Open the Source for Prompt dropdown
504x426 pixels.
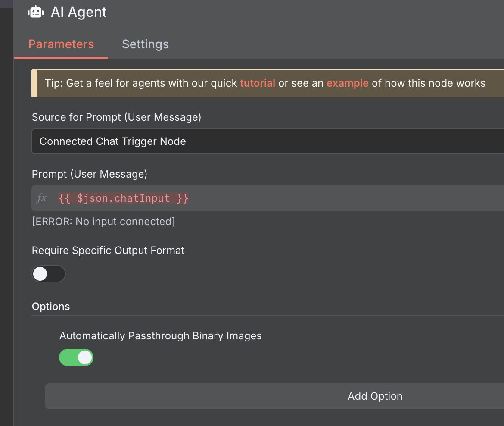tap(267, 141)
